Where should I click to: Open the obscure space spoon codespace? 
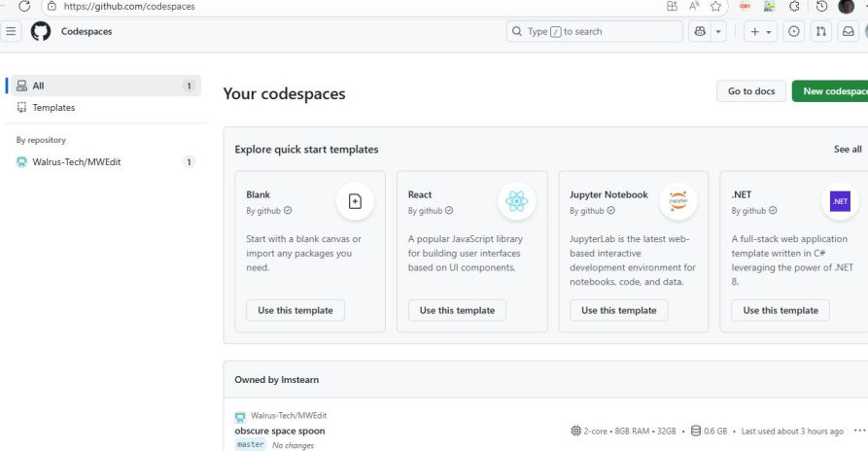click(280, 431)
